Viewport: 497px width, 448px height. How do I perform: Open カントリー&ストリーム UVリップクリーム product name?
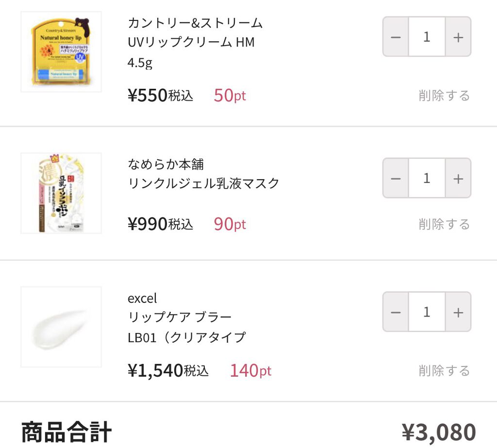pyautogui.click(x=195, y=33)
